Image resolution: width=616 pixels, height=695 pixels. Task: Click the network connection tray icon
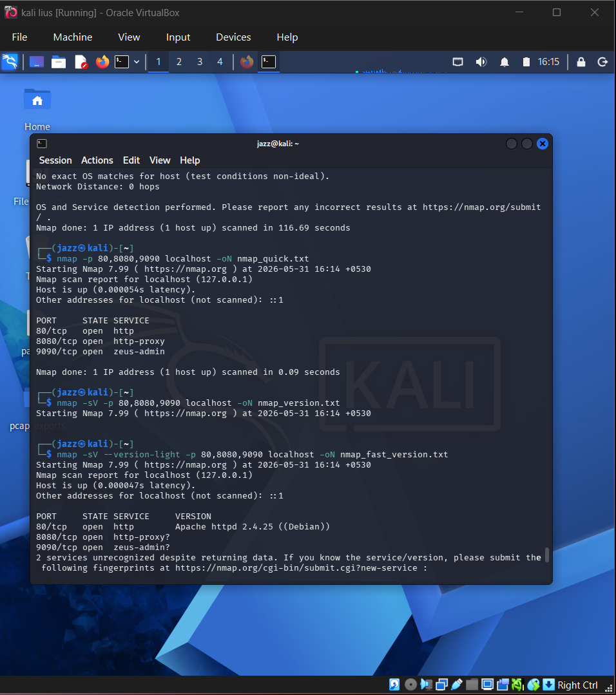457,62
